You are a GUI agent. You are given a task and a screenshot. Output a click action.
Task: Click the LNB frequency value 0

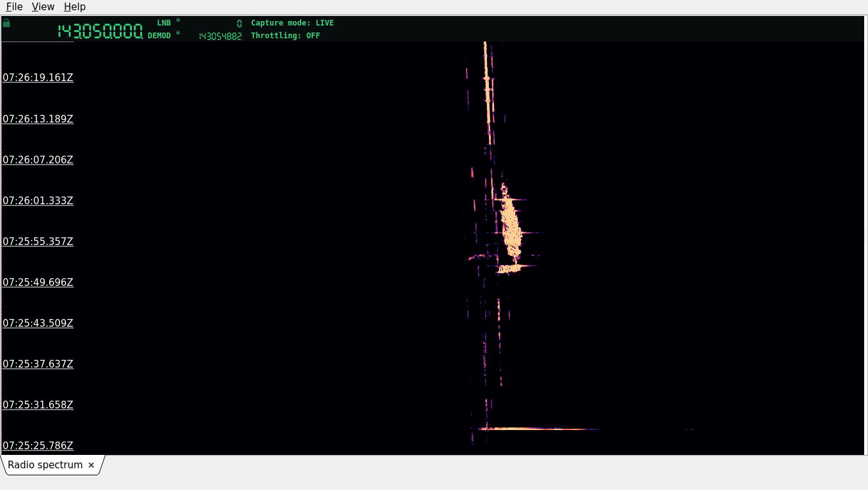239,24
